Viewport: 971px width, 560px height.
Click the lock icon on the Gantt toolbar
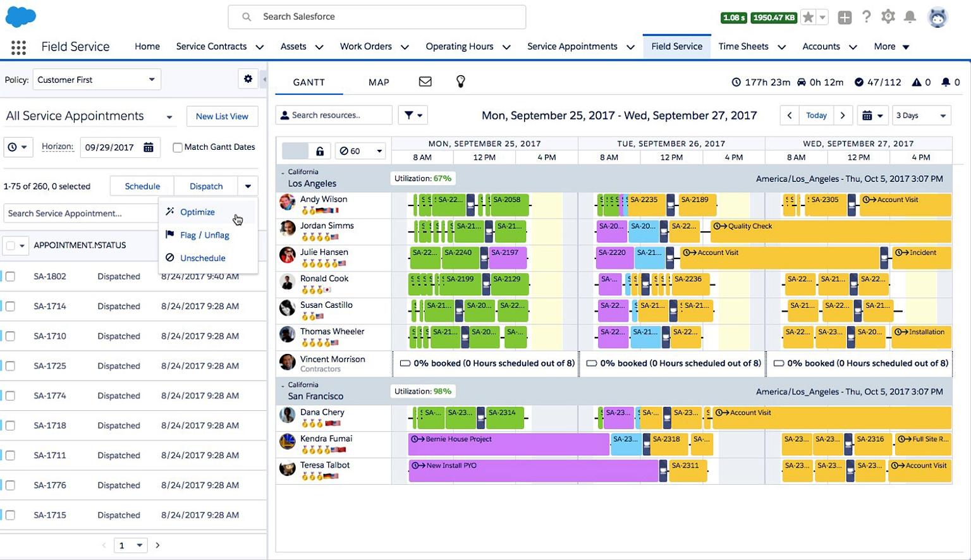[x=320, y=150]
